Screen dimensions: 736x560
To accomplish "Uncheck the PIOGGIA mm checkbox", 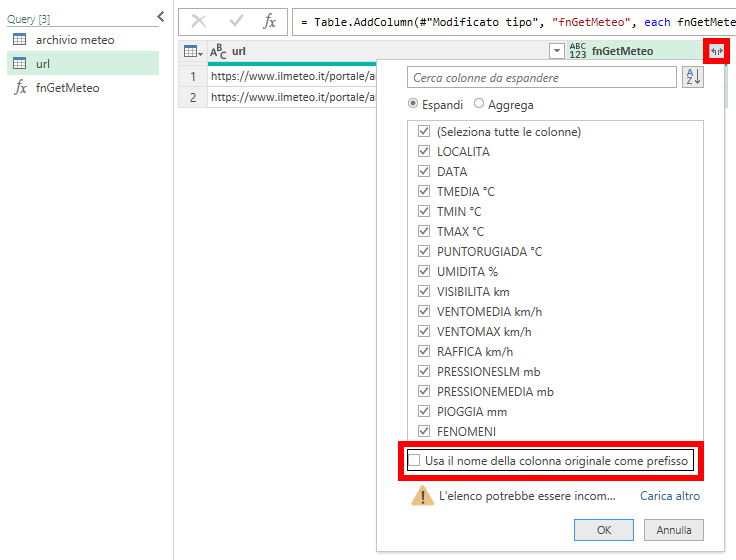I will (x=424, y=411).
